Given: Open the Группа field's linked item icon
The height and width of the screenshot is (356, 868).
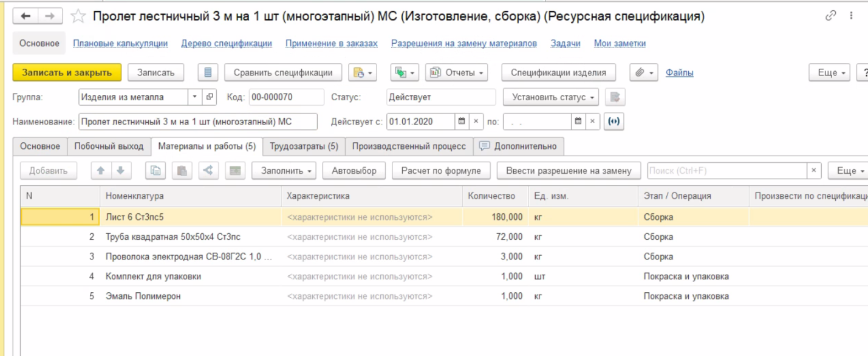Looking at the screenshot, I should coord(210,97).
